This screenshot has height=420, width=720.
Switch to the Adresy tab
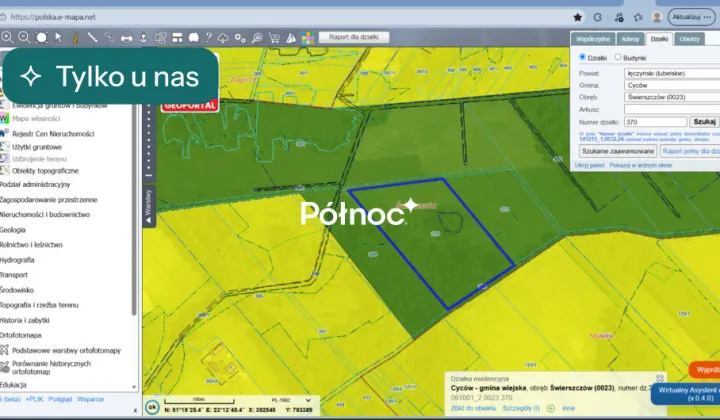[630, 39]
